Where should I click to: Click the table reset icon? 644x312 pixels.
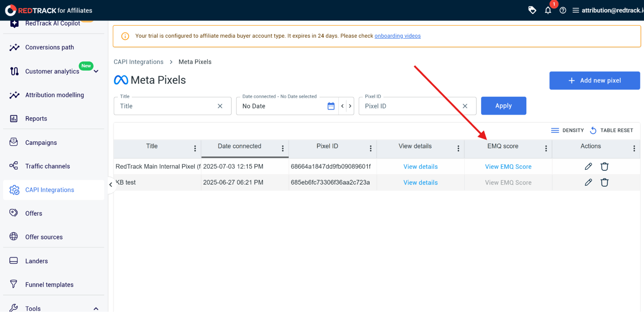point(593,130)
